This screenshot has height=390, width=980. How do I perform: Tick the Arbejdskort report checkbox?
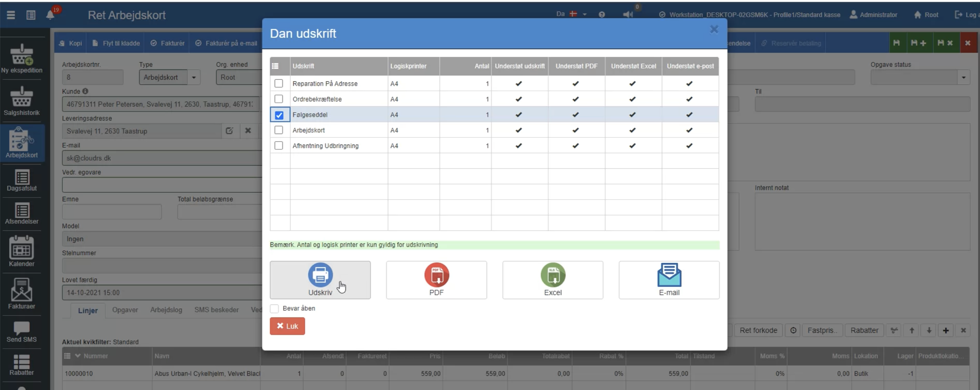279,130
